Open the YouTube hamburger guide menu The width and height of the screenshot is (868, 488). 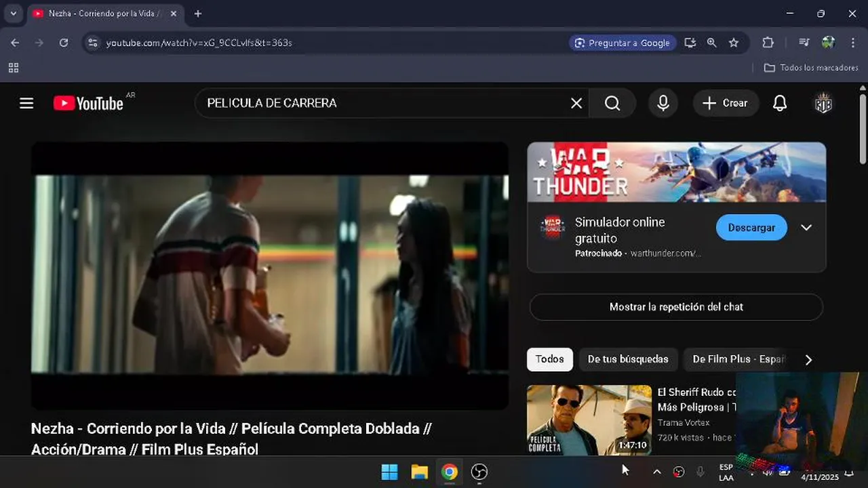pyautogui.click(x=26, y=103)
